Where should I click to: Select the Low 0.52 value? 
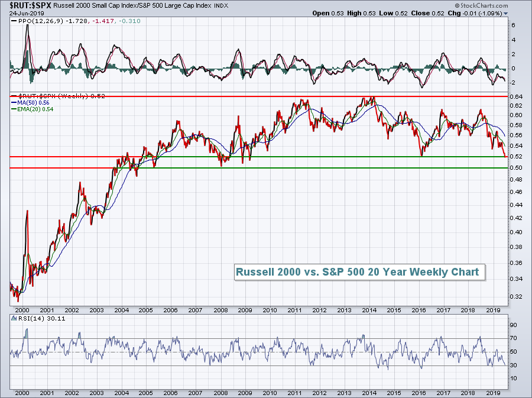click(x=392, y=13)
